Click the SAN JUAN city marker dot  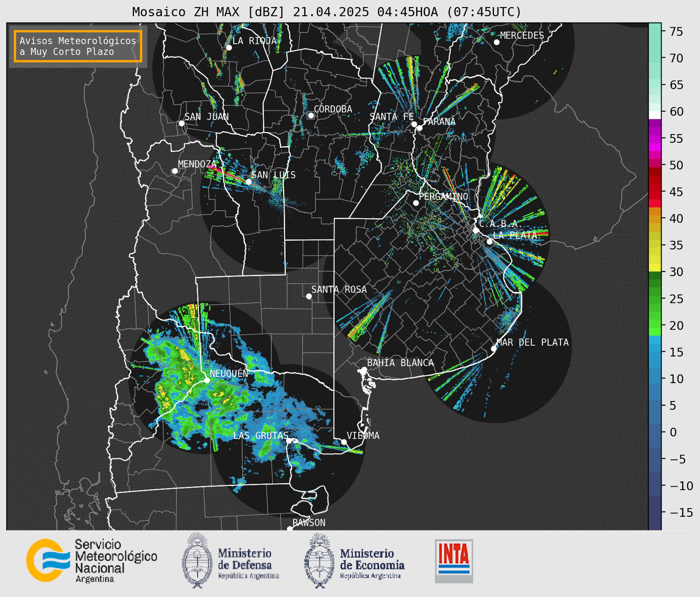click(x=181, y=123)
